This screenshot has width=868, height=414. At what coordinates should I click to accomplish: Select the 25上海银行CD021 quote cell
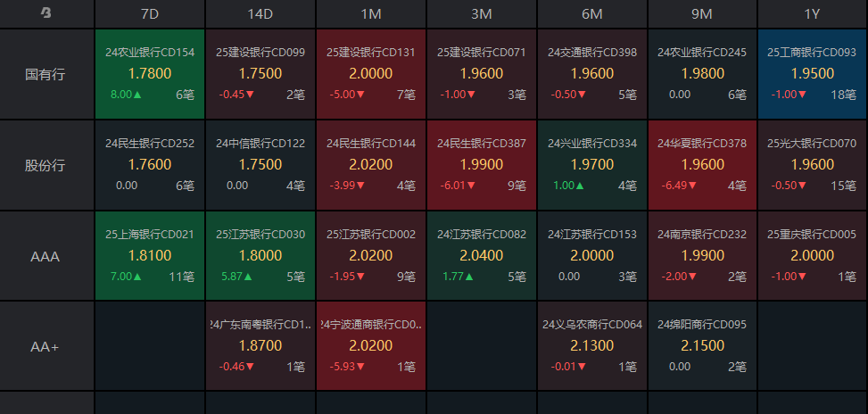[x=150, y=256]
